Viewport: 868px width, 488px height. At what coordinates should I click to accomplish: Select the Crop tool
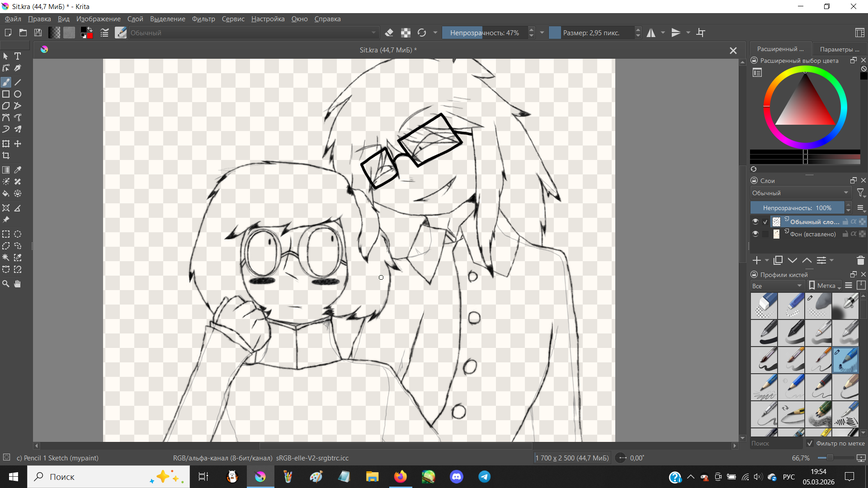pyautogui.click(x=6, y=155)
